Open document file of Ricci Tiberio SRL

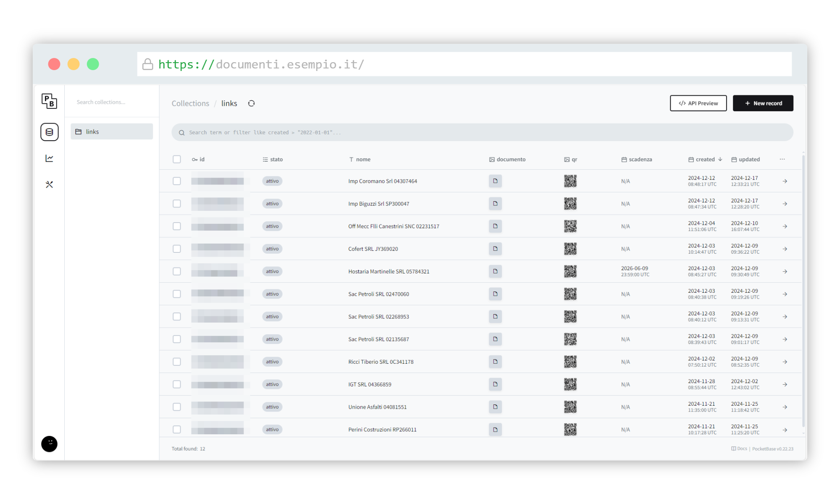(x=495, y=362)
